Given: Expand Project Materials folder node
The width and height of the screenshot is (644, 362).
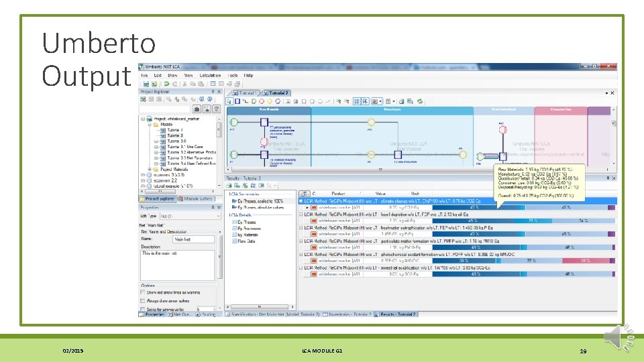Looking at the screenshot, I should [x=150, y=169].
